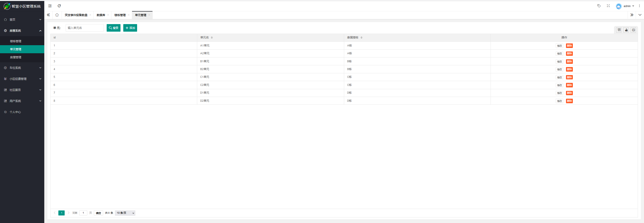Expand the 车位系统 sidebar menu
644x223 pixels.
[x=22, y=68]
